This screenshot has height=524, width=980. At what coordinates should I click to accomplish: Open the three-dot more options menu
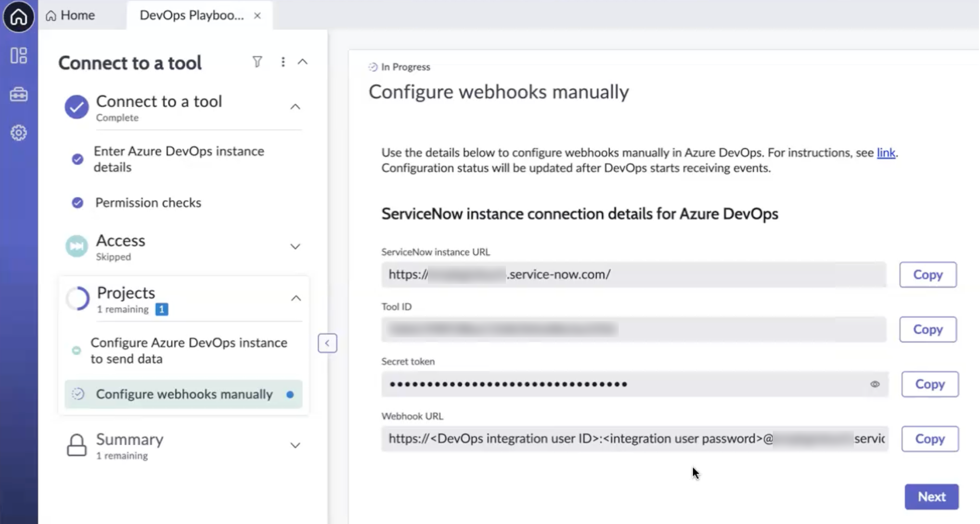pyautogui.click(x=283, y=62)
